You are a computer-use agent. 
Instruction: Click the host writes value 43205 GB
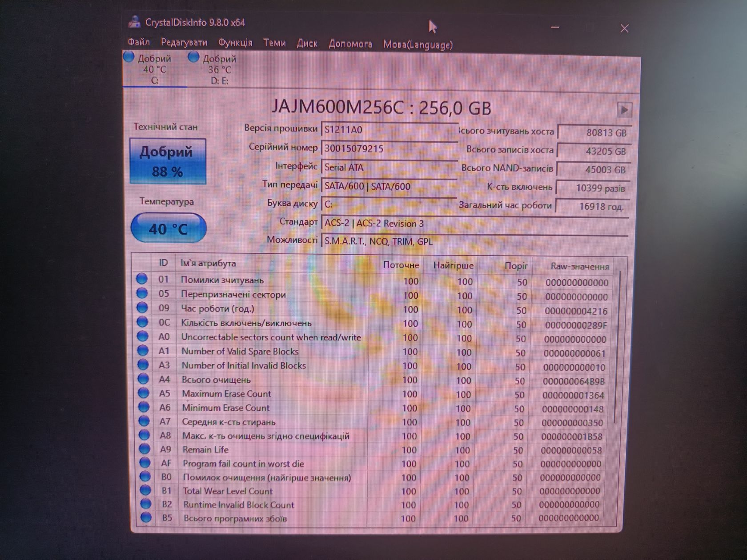pyautogui.click(x=594, y=151)
